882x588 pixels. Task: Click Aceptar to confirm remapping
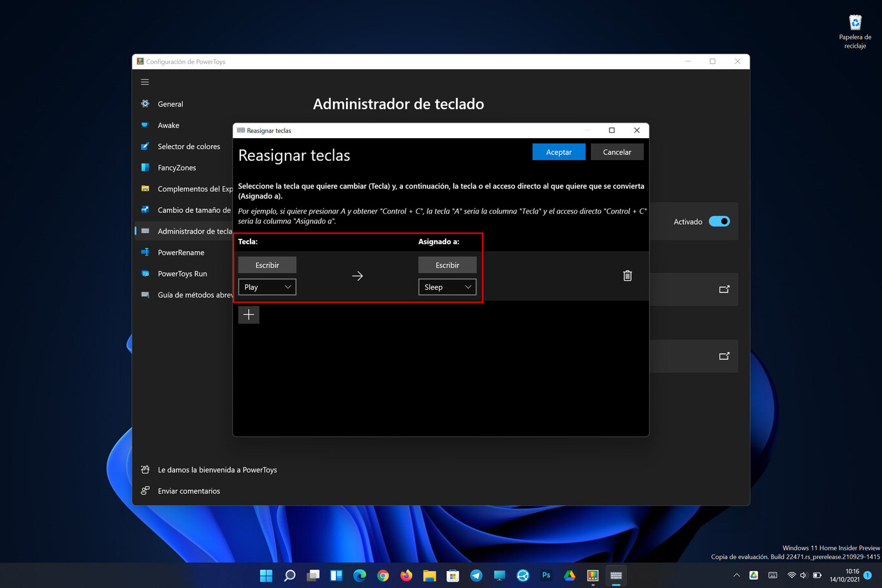click(x=558, y=152)
